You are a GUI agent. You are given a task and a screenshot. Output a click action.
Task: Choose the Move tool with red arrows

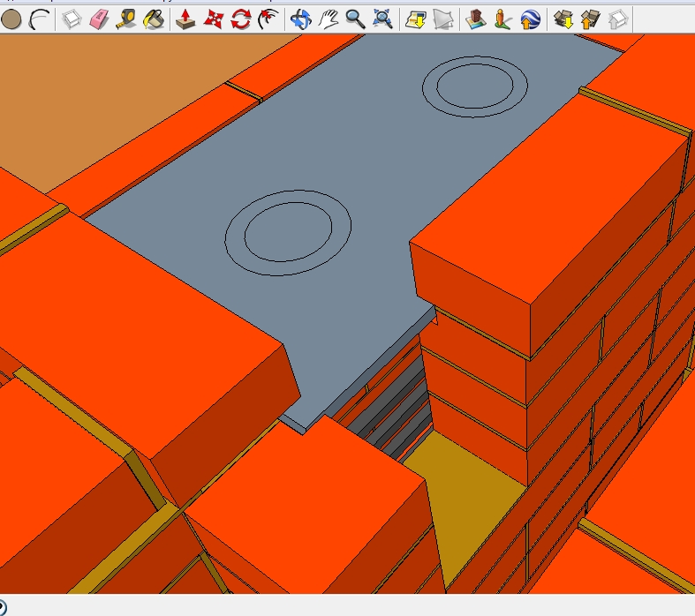click(x=214, y=19)
